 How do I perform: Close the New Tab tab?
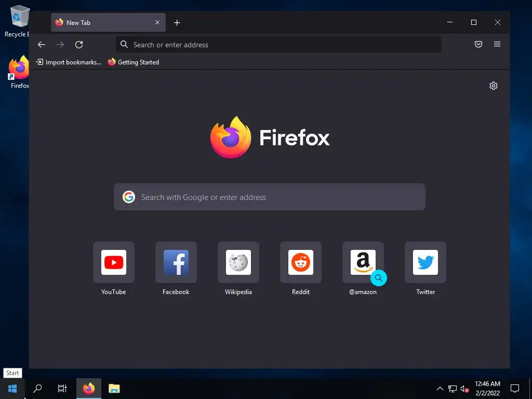pos(157,22)
